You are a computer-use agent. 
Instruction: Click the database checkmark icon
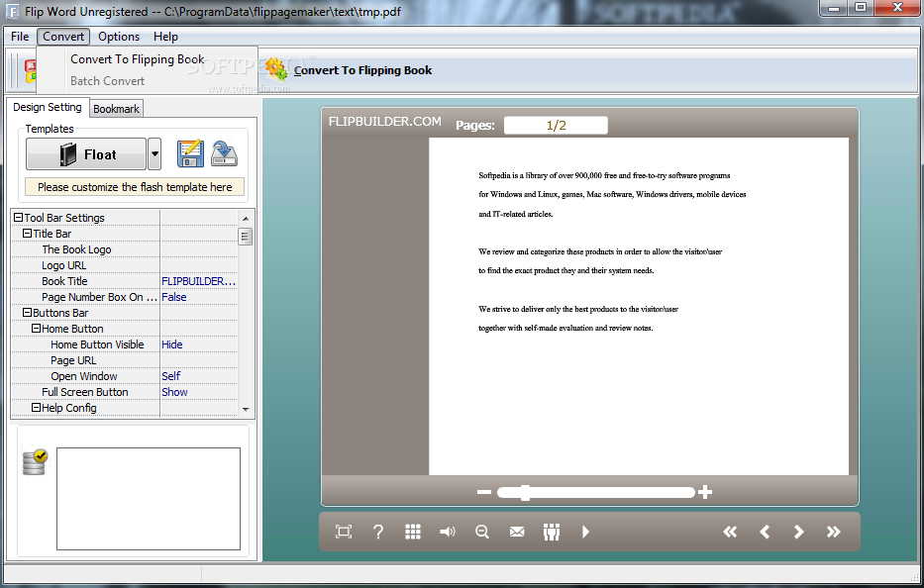point(35,462)
